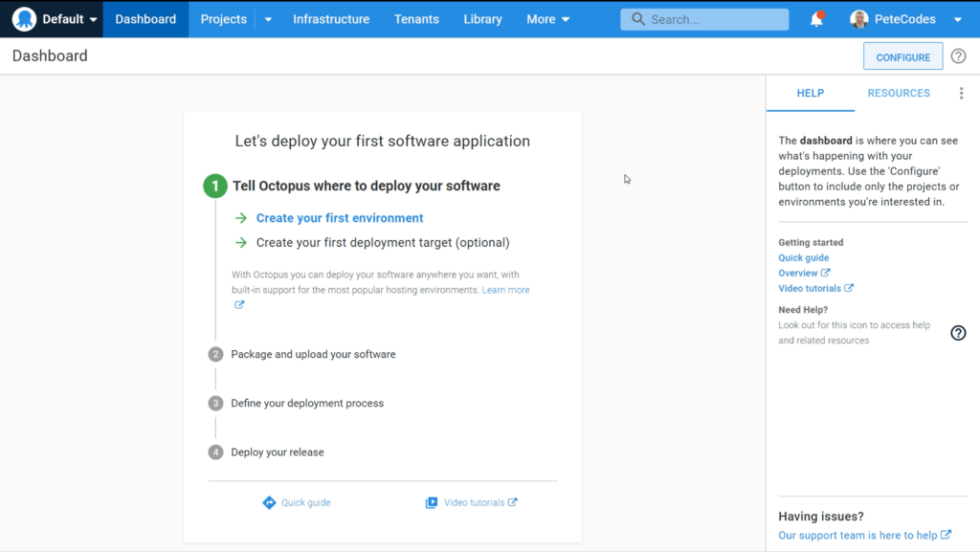Go to the Dashboard nav item
The height and width of the screenshot is (552, 980).
click(x=145, y=19)
